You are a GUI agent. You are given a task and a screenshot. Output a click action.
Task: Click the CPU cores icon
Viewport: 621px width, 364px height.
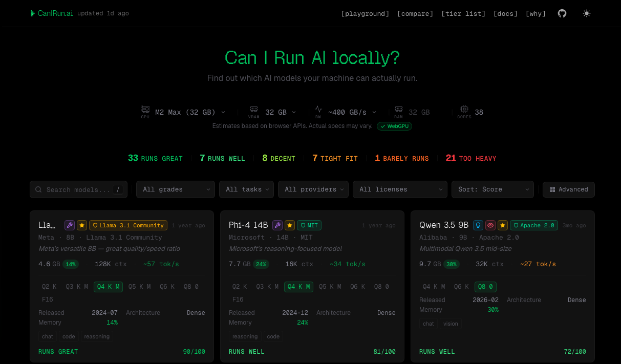tap(464, 109)
